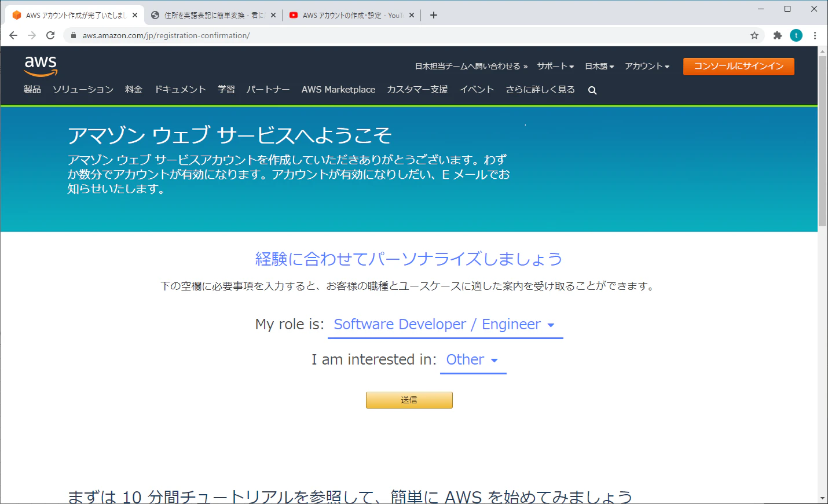Close the 住所を英語表記に簡単変換 tab
The width and height of the screenshot is (828, 504).
273,15
